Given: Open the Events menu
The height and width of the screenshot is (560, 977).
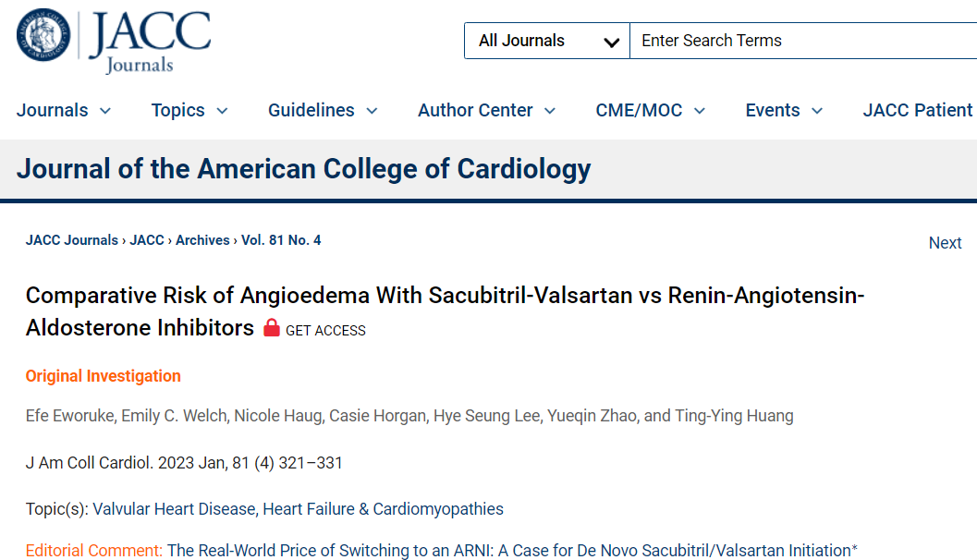Looking at the screenshot, I should tap(784, 111).
